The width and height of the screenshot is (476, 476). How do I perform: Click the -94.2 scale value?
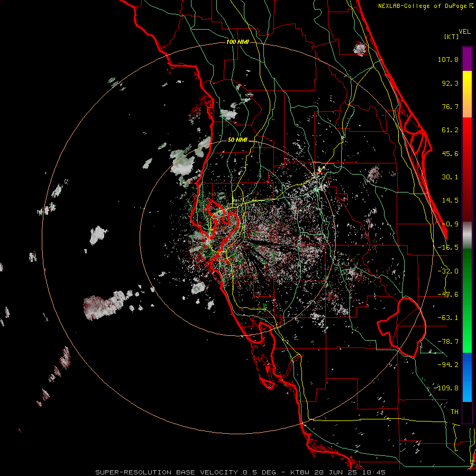[x=448, y=364]
